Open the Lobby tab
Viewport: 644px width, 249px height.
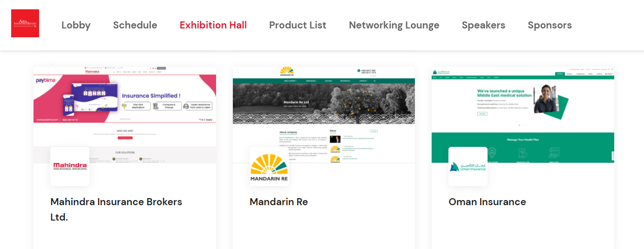pyautogui.click(x=76, y=25)
